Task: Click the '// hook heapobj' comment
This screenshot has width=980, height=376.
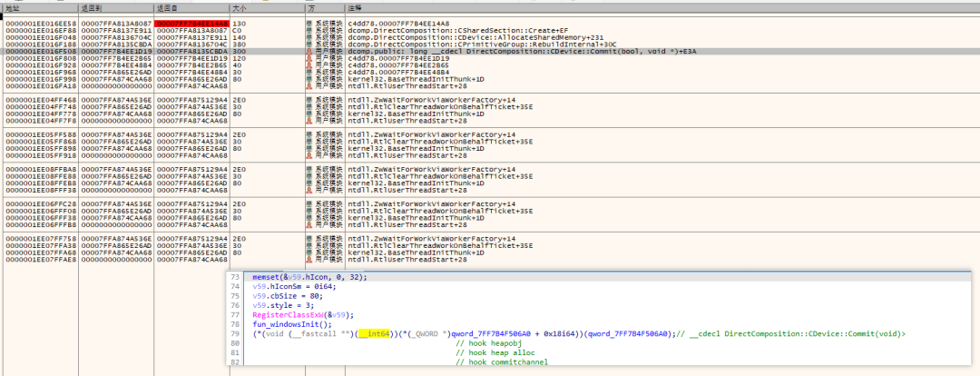Action: click(488, 342)
